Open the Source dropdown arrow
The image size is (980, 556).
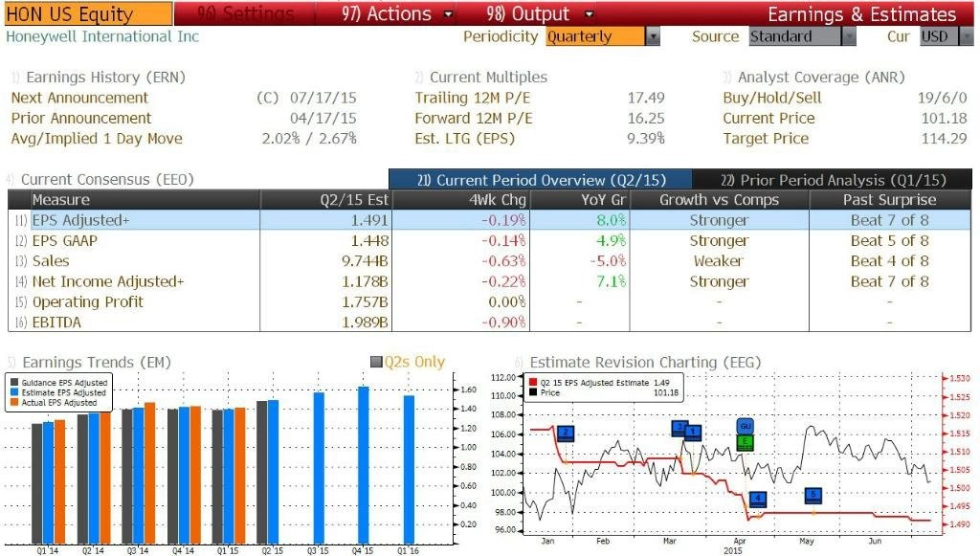click(x=848, y=37)
